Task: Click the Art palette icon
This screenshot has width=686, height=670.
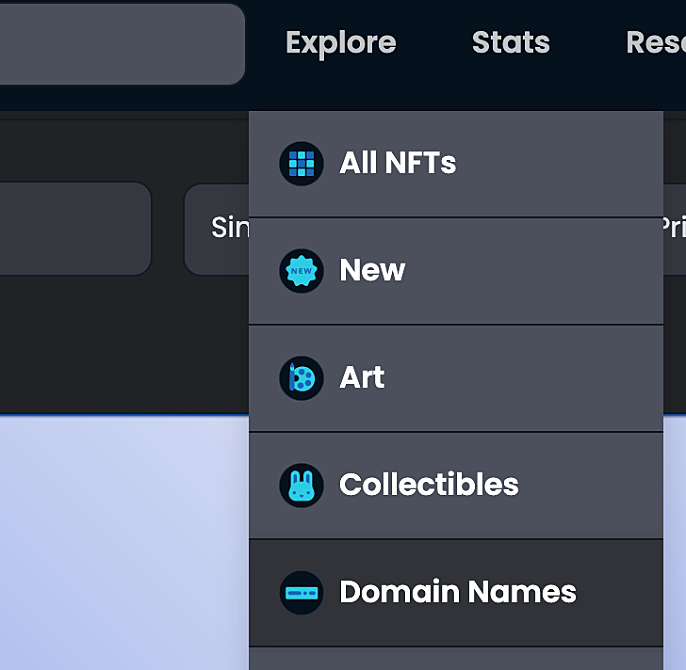Action: pyautogui.click(x=301, y=378)
